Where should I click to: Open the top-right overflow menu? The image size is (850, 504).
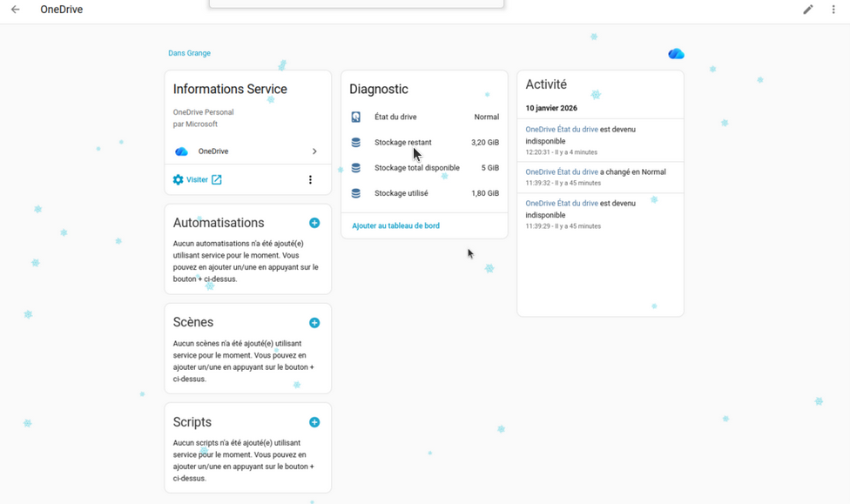pos(833,10)
